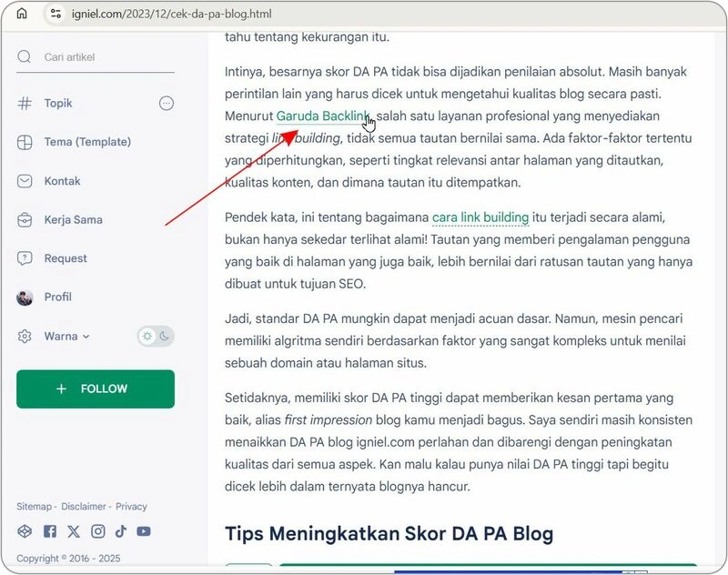The width and height of the screenshot is (728, 575).
Task: Open the Kontak menu item
Action: (x=62, y=181)
